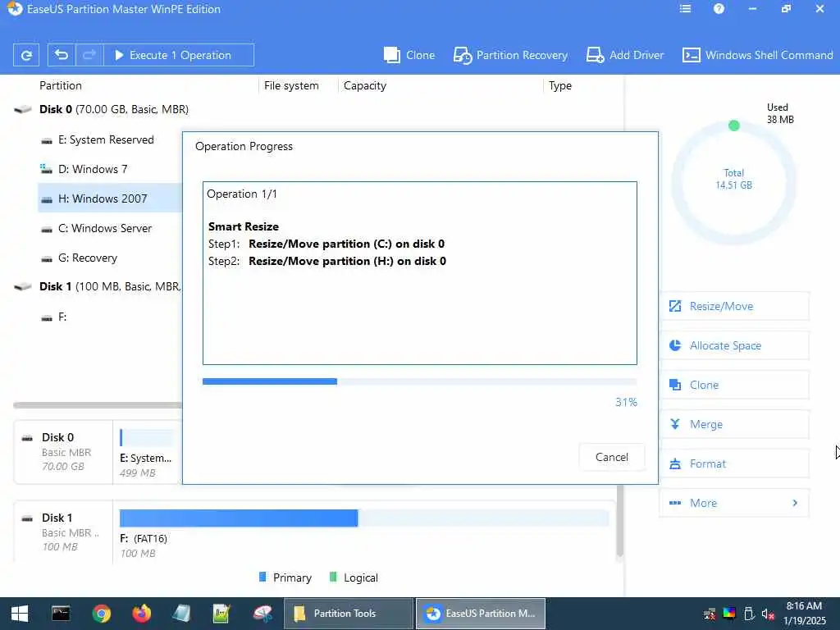This screenshot has width=840, height=630.
Task: Click the E: System 499 MB block in the disk map
Action: pyautogui.click(x=148, y=453)
